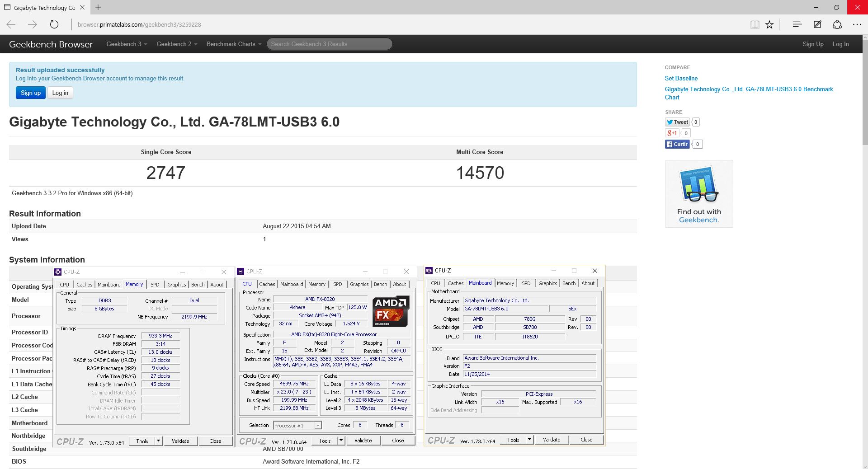
Task: Focus the Search Geekbench 3 Results field
Action: [329, 44]
